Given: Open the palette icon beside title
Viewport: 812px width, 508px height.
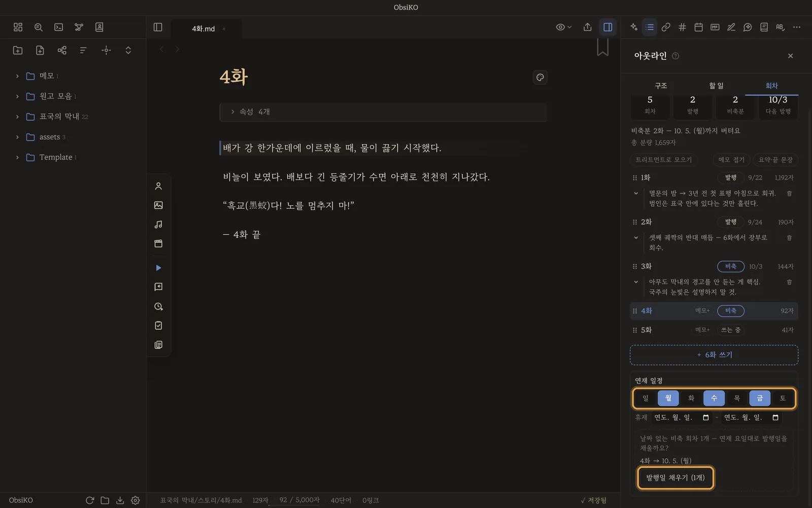Looking at the screenshot, I should click(x=540, y=77).
